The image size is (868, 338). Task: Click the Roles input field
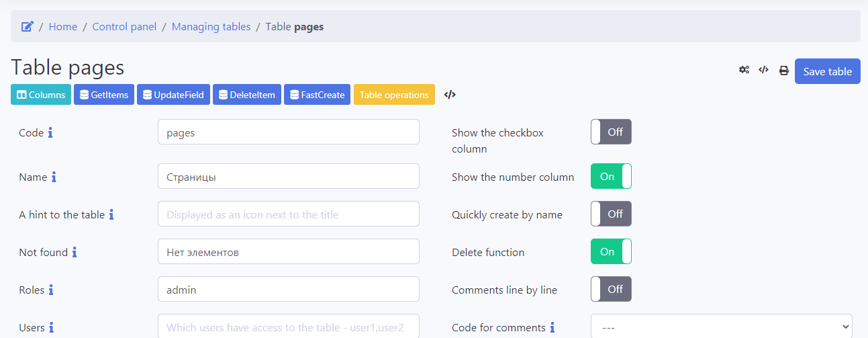click(x=288, y=289)
